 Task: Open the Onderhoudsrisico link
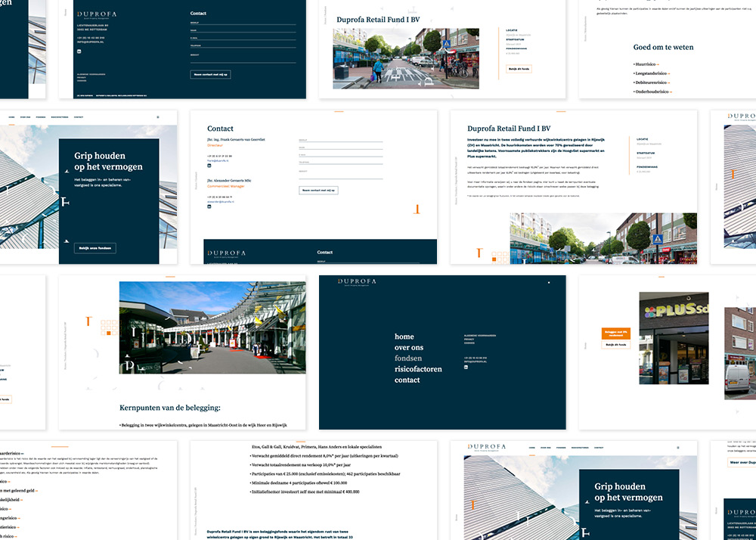click(x=653, y=92)
